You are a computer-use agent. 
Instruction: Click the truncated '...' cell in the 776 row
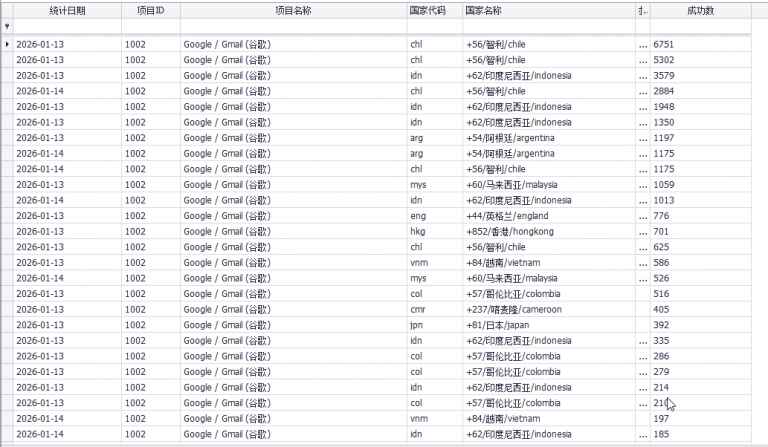643,216
